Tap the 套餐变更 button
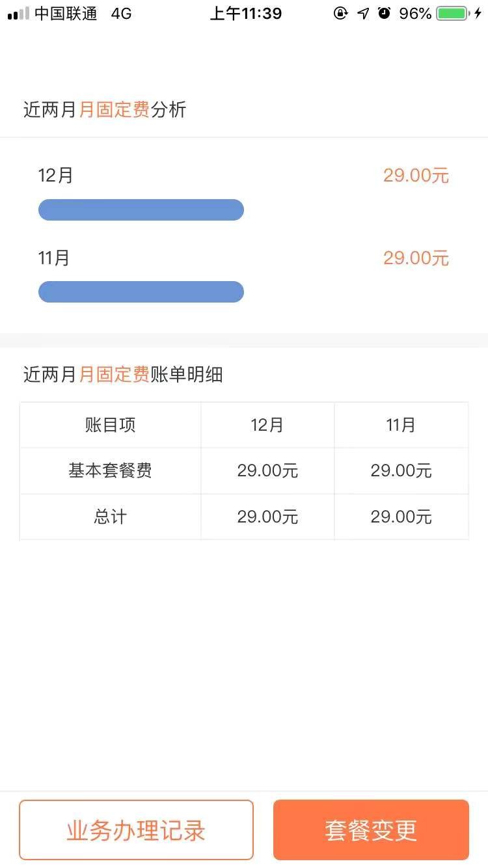 click(371, 830)
